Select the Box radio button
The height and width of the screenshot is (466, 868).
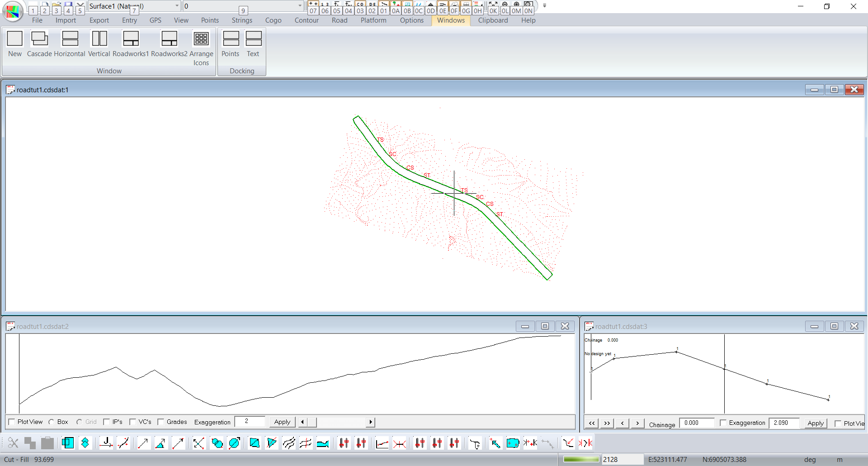[x=52, y=422]
